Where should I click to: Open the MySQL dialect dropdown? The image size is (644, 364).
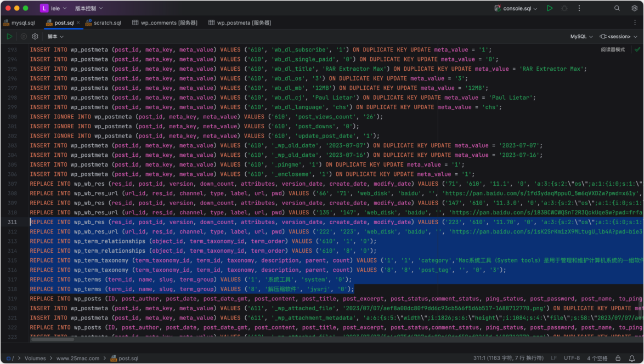tap(581, 37)
